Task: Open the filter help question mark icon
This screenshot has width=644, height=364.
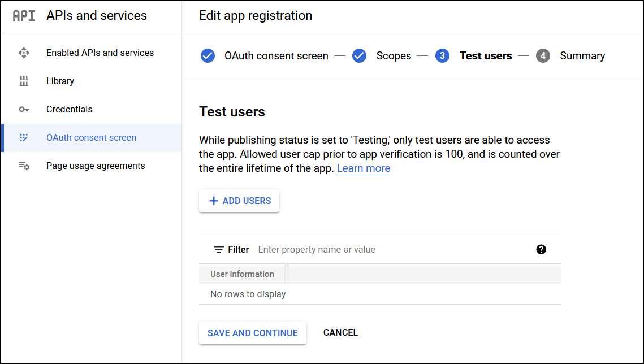Action: (x=541, y=249)
